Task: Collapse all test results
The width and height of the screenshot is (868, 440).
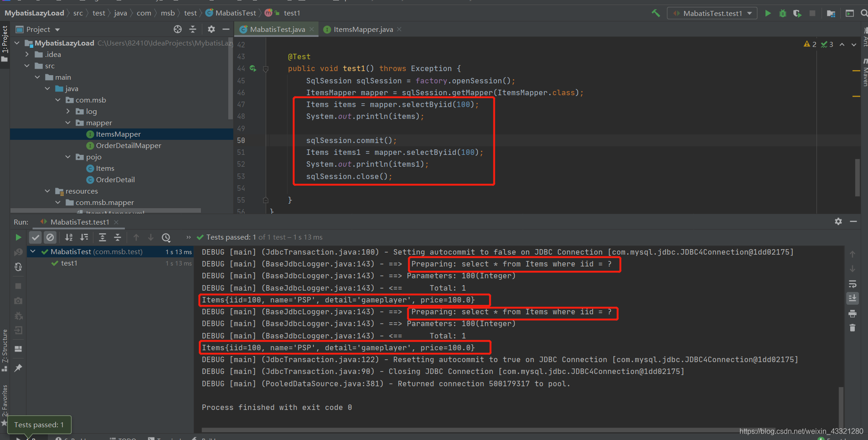Action: tap(118, 237)
